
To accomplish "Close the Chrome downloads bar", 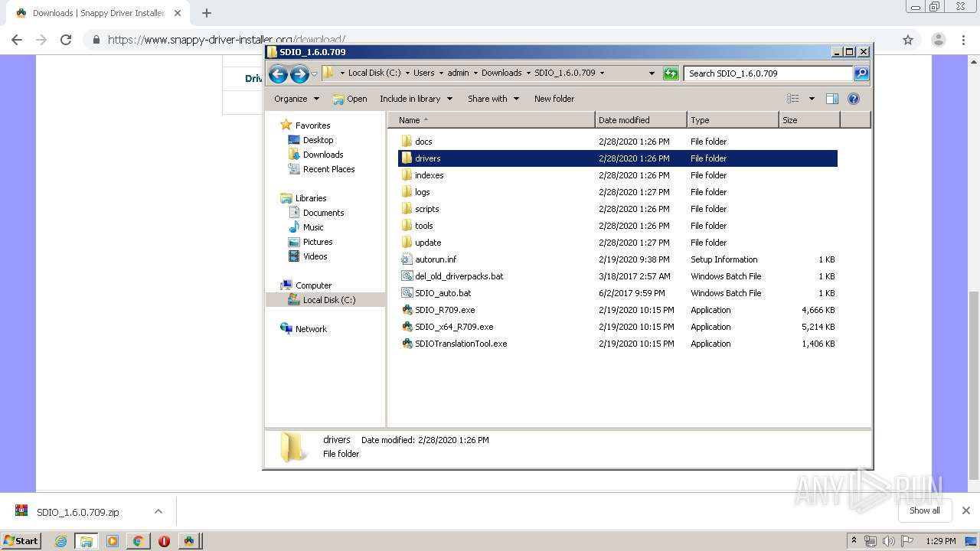I will click(965, 510).
